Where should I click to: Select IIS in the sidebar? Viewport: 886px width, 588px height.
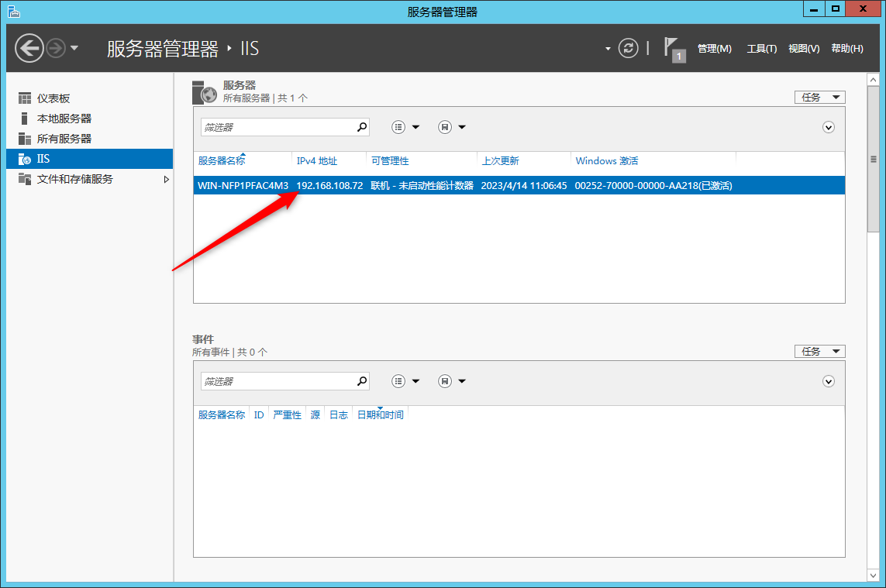89,159
